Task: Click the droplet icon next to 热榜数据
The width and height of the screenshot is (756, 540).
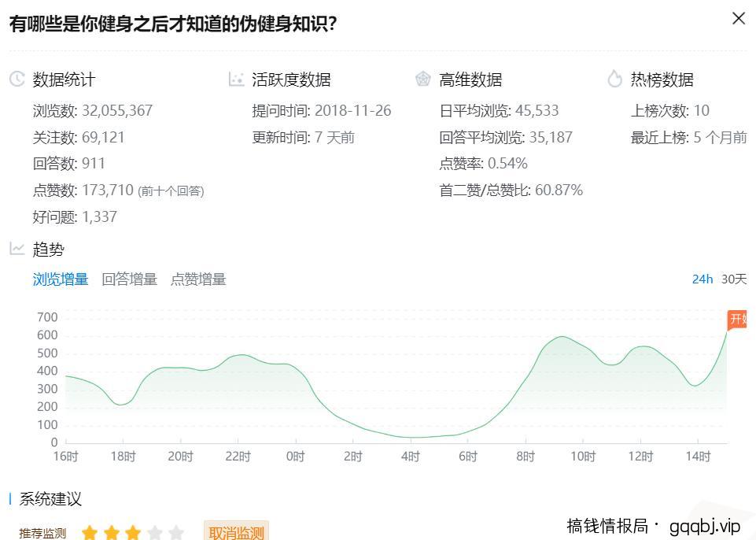Action: [x=615, y=79]
